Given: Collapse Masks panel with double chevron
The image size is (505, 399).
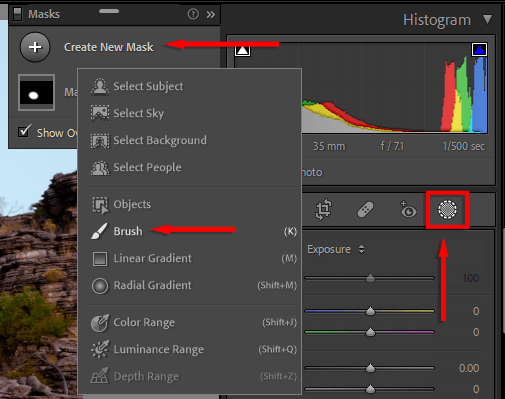Looking at the screenshot, I should click(x=211, y=14).
